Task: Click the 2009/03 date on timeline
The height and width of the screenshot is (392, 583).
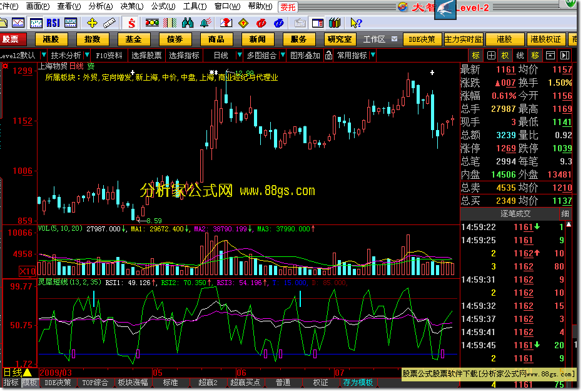Action: [x=56, y=373]
